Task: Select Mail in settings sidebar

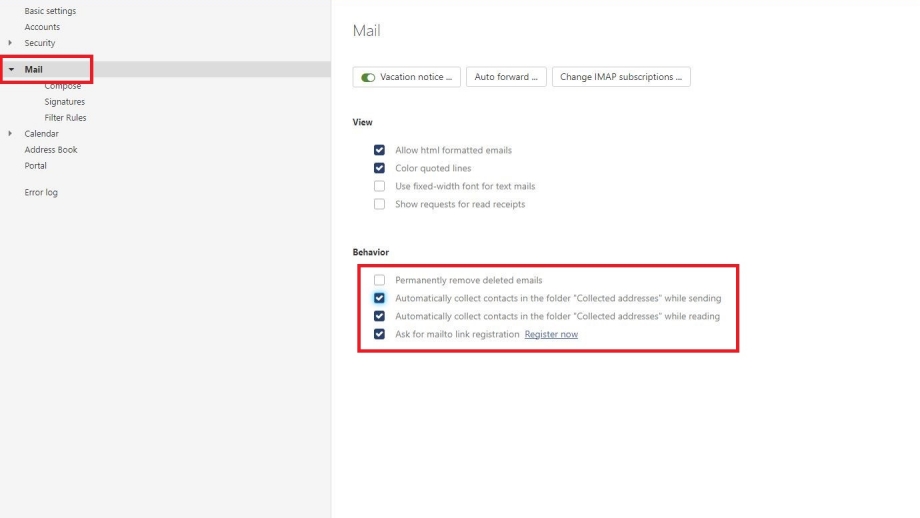Action: tap(33, 69)
